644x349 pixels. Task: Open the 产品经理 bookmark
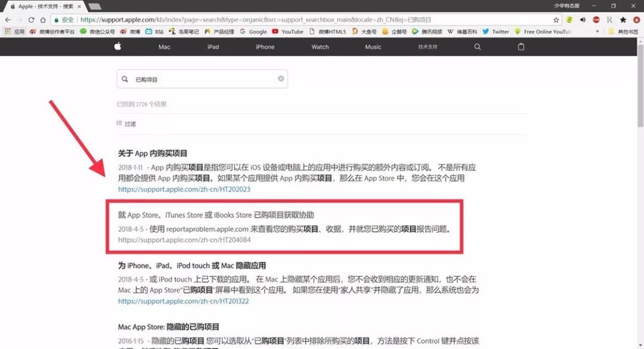[219, 32]
